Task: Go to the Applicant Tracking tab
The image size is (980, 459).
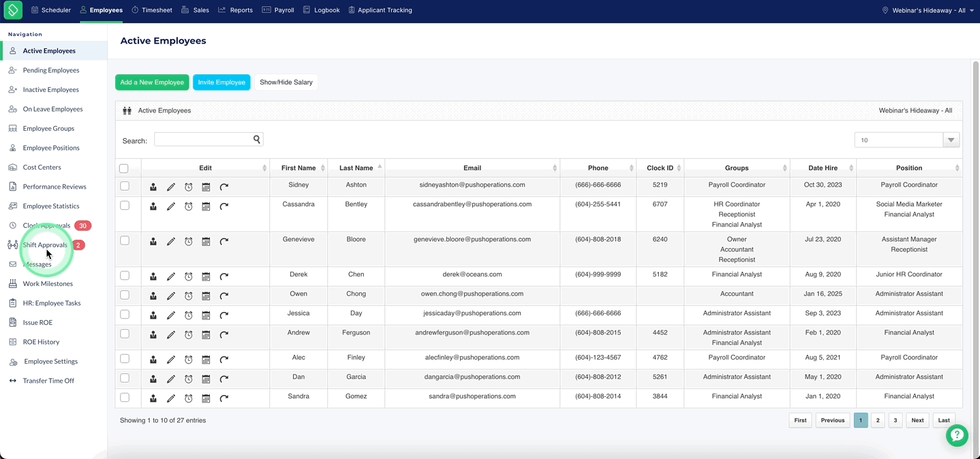Action: click(x=380, y=10)
